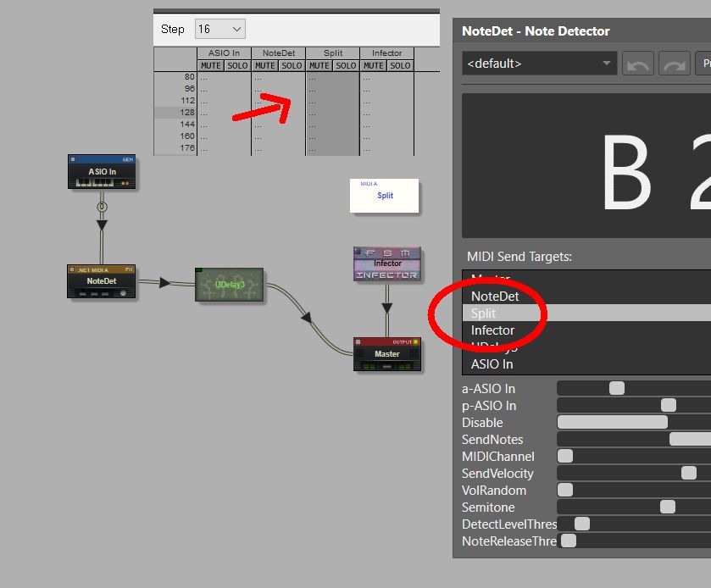Mute the Split column

[319, 65]
